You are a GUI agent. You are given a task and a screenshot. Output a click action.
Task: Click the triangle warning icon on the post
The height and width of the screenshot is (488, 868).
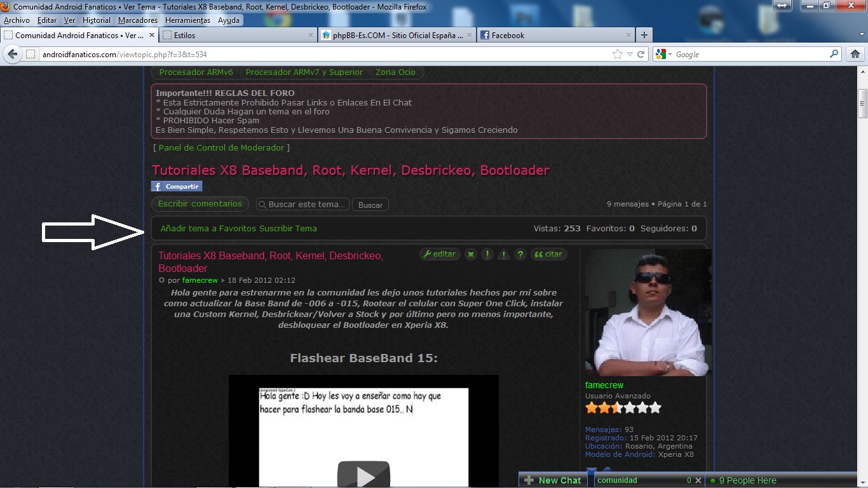504,255
